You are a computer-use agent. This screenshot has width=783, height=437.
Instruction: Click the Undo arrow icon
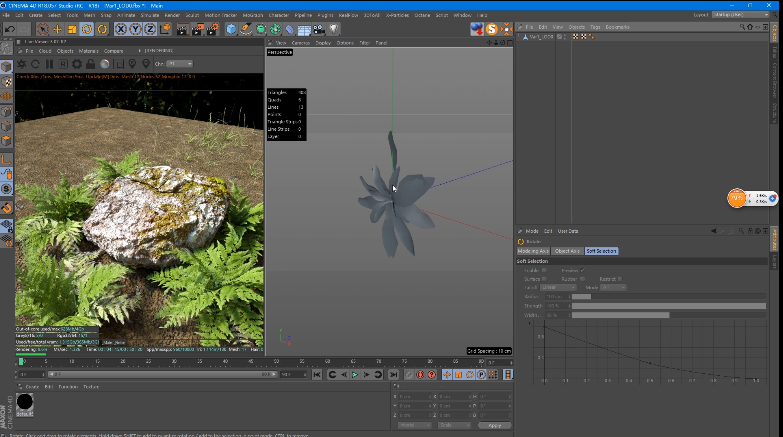click(9, 29)
